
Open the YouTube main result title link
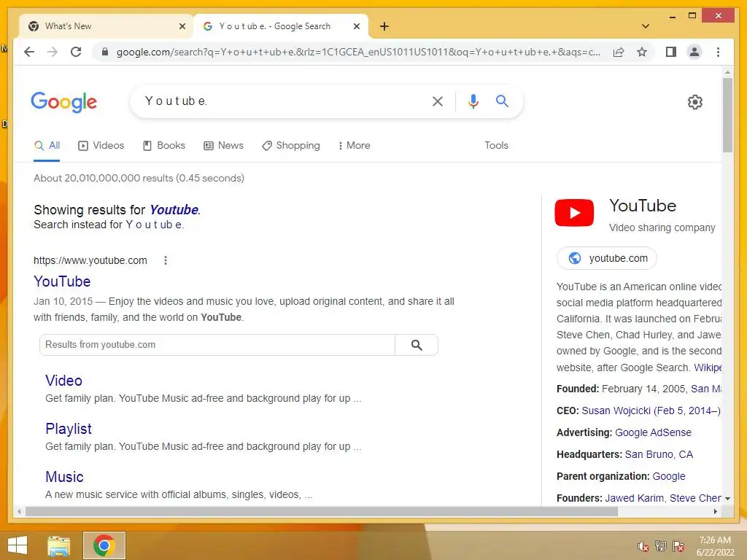coord(62,281)
